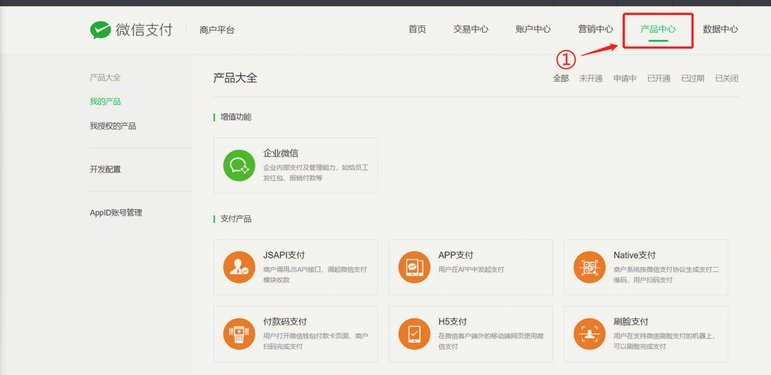The image size is (771, 375).
Task: Filter products by 全部
Action: click(x=561, y=78)
